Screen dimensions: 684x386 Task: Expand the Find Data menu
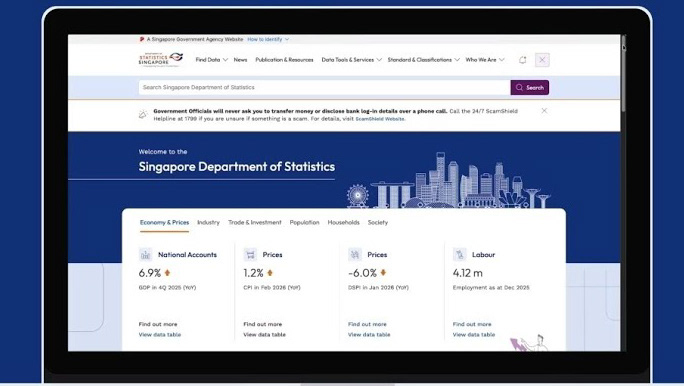[x=212, y=60]
